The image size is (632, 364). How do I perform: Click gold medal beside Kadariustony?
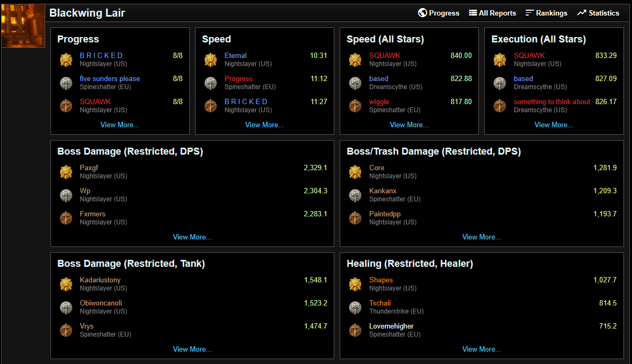66,285
